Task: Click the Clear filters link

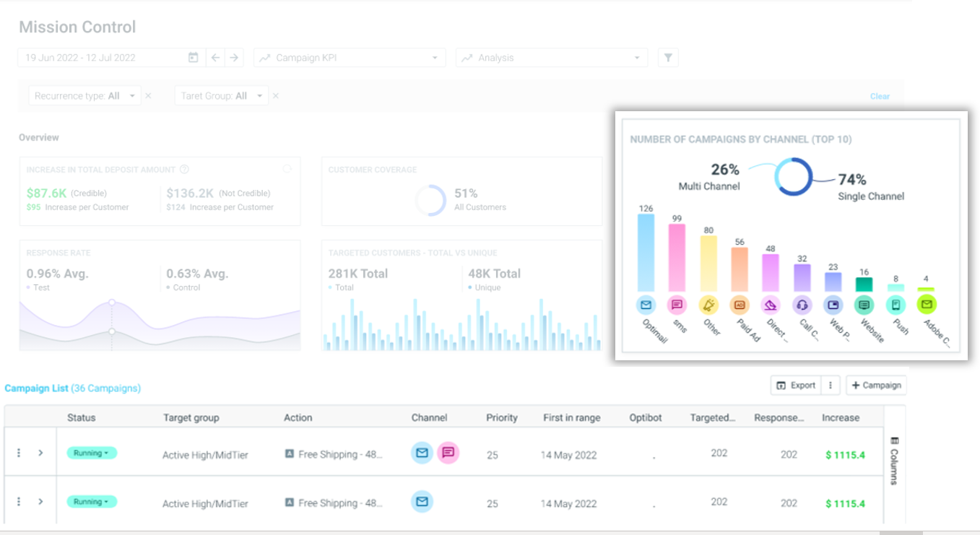Action: point(880,96)
